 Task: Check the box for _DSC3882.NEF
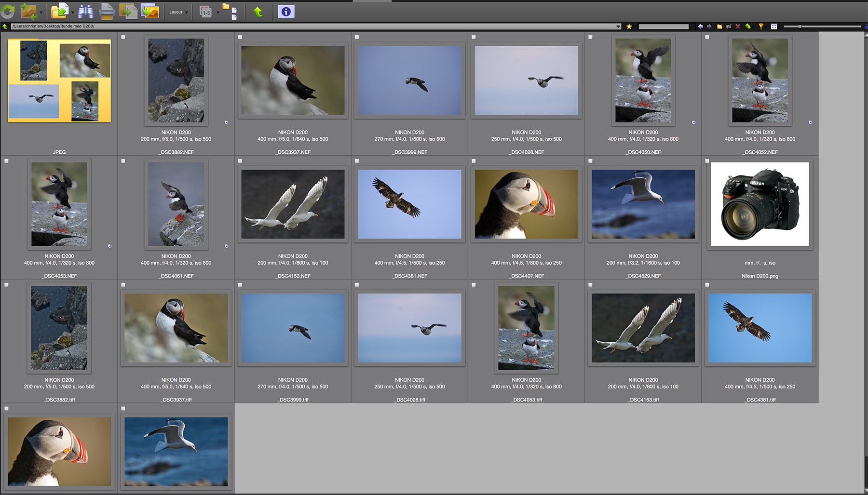coord(123,37)
